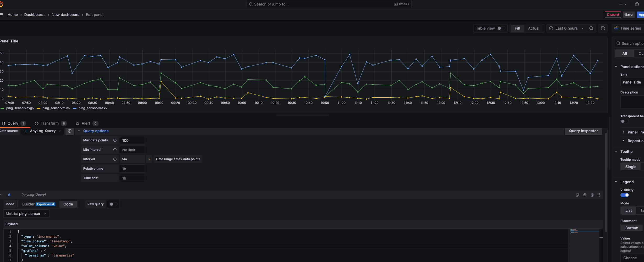Image resolution: width=644 pixels, height=262 pixels.
Task: Open the help question-mark icon
Action: pos(637,4)
